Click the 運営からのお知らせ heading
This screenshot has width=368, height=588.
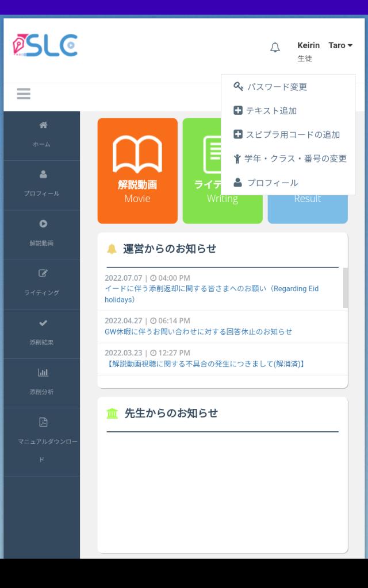pos(170,249)
